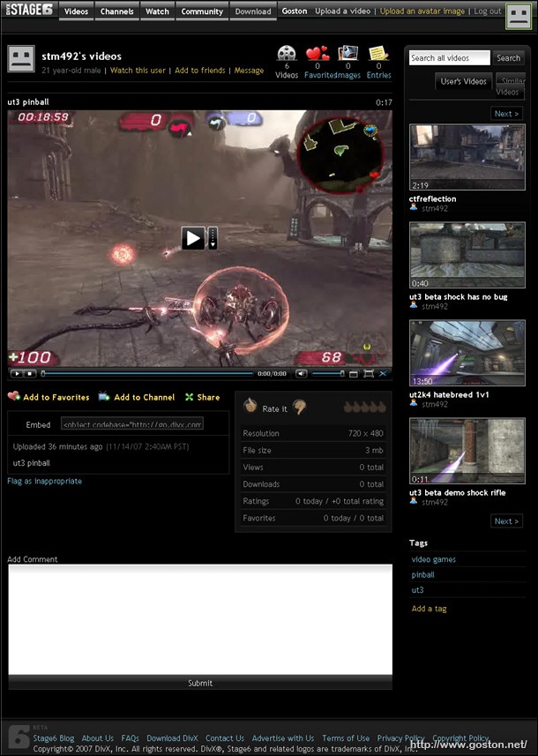Click the thumbs up rate icon

point(250,406)
